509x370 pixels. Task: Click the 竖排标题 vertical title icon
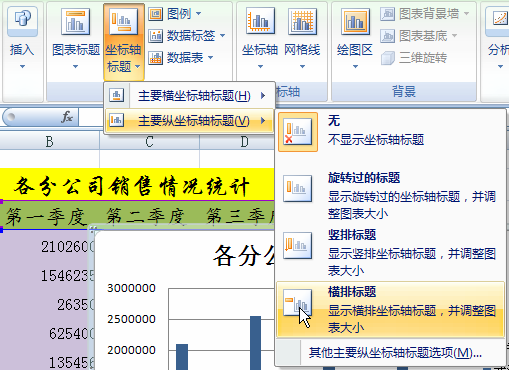298,246
